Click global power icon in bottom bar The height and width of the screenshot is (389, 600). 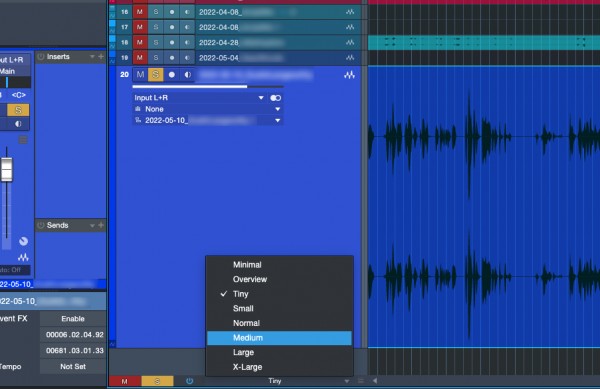click(189, 381)
